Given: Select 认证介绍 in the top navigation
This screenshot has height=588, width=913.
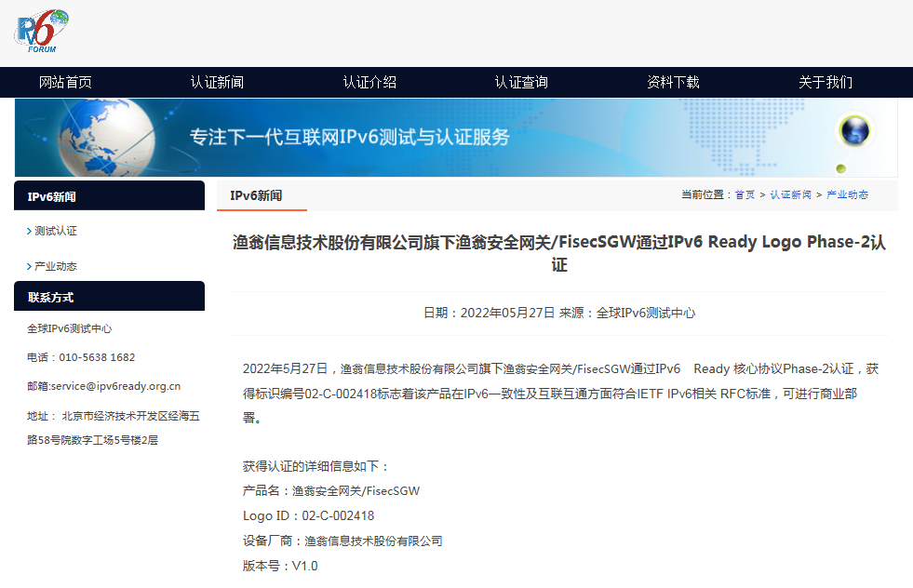Looking at the screenshot, I should pyautogui.click(x=369, y=82).
